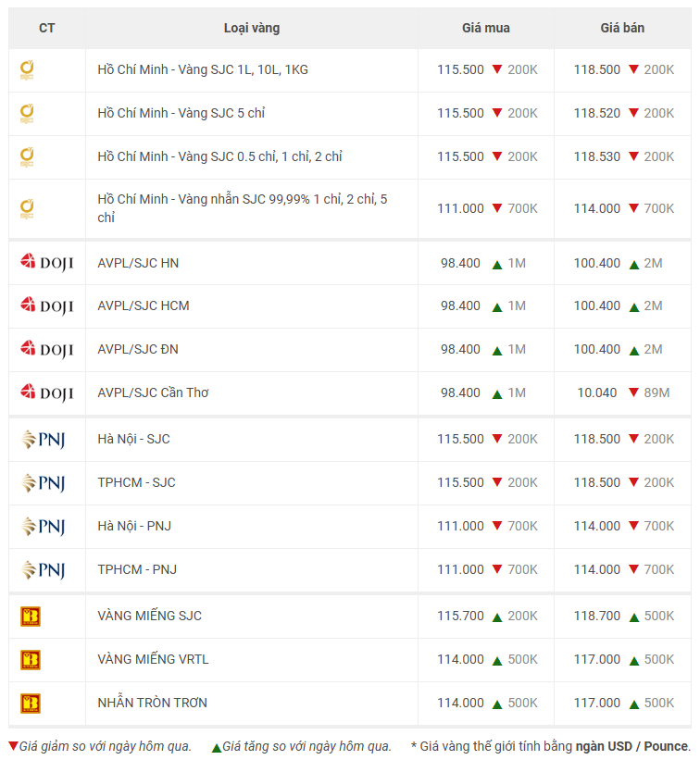This screenshot has width=700, height=760.
Task: Click the logo in the VÀNG MIẾNG SJC row
Action: click(30, 617)
